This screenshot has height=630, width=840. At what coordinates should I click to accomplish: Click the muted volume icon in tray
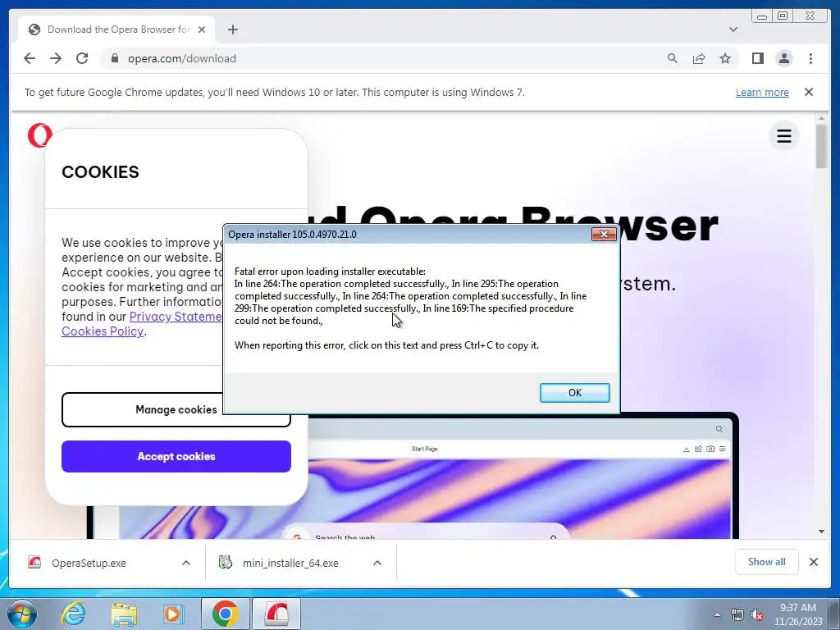click(x=757, y=614)
